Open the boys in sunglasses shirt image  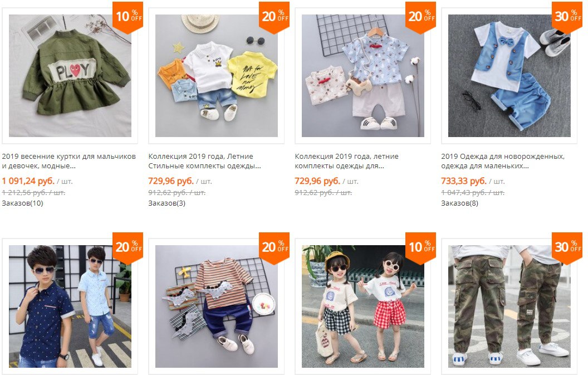pyautogui.click(x=70, y=306)
